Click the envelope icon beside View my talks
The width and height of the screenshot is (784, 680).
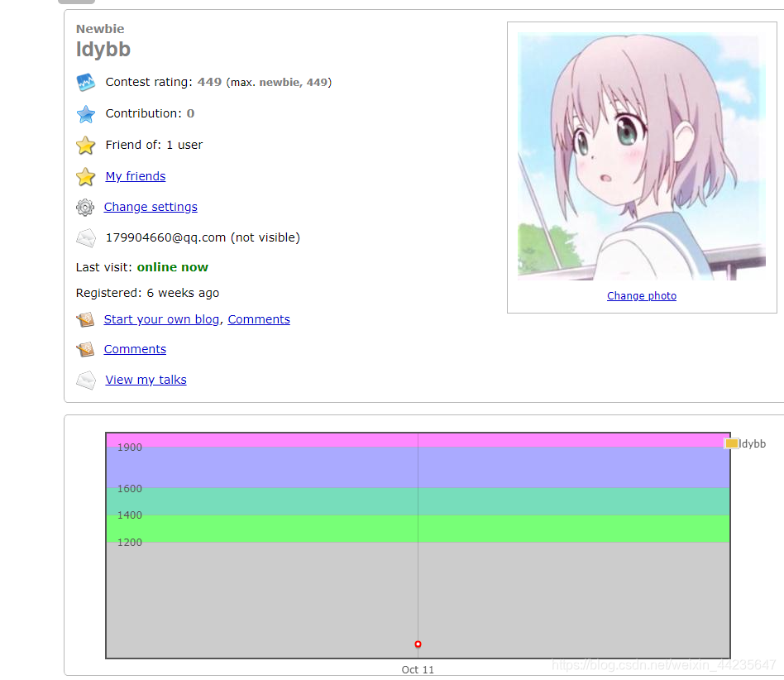(x=85, y=380)
